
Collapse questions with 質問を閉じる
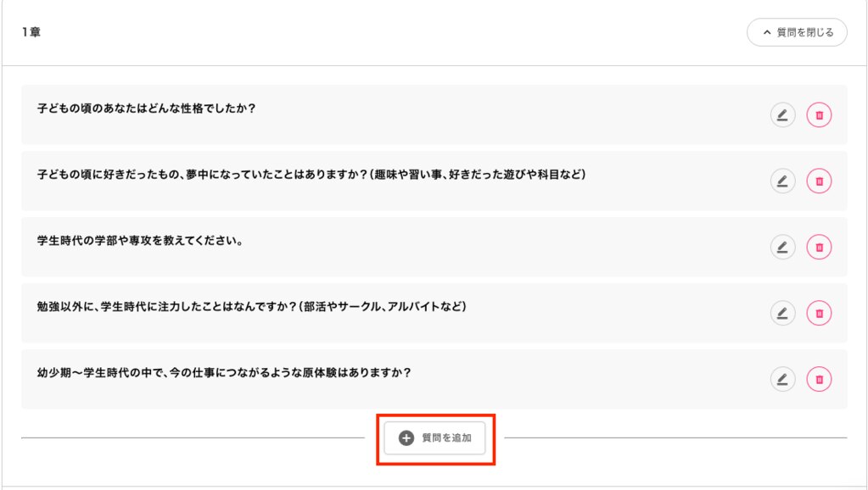click(797, 32)
